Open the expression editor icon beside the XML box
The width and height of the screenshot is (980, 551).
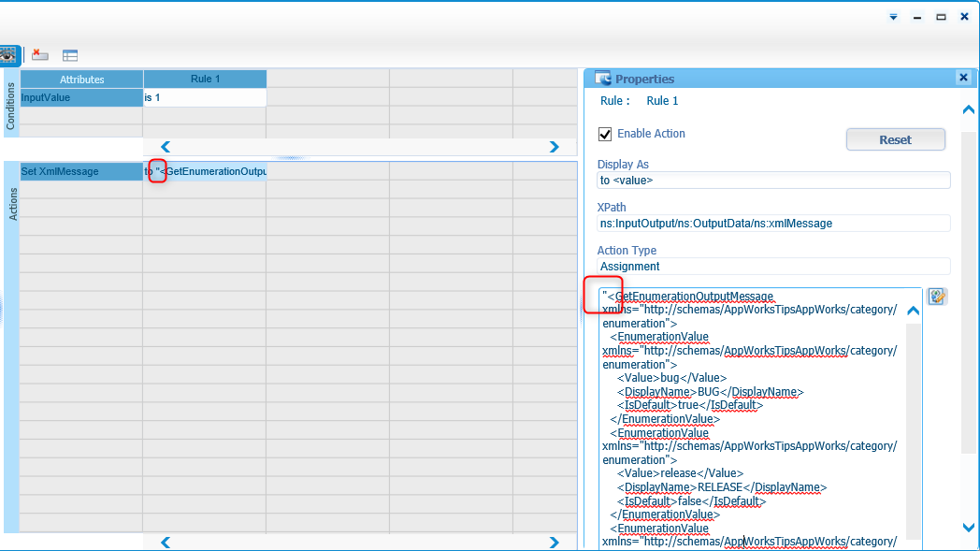pyautogui.click(x=937, y=297)
